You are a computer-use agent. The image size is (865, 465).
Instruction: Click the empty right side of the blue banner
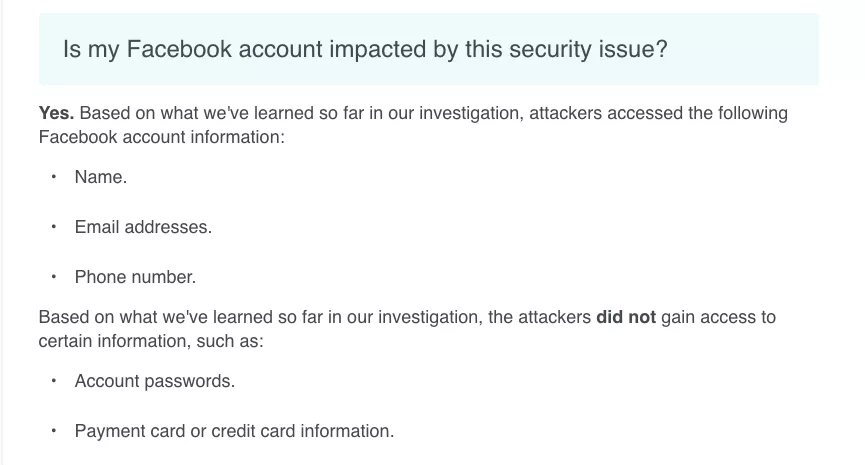tap(750, 49)
